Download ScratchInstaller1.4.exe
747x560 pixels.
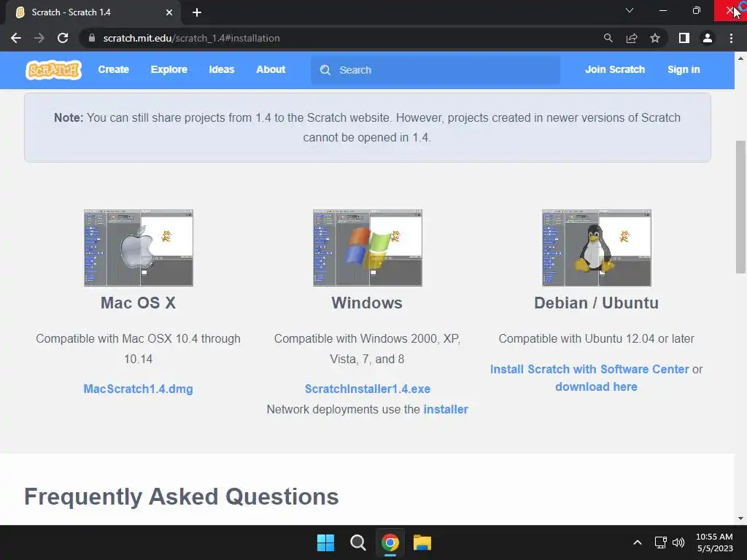pyautogui.click(x=368, y=389)
